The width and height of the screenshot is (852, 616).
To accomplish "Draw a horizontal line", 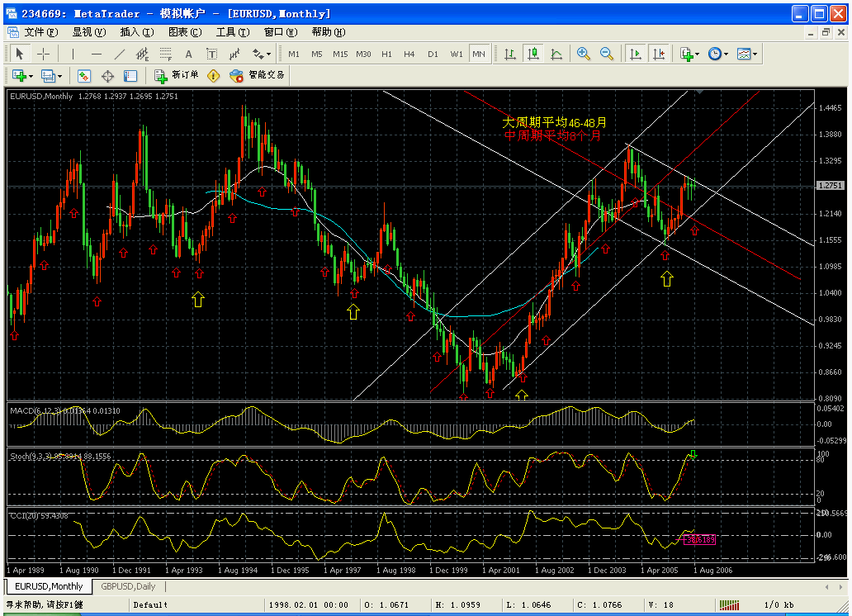I will pyautogui.click(x=96, y=54).
